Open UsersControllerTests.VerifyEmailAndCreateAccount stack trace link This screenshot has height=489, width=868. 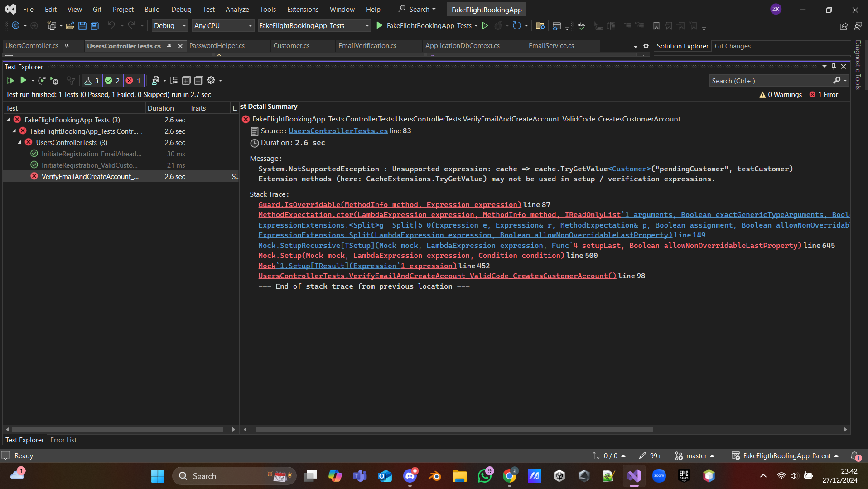pyautogui.click(x=437, y=276)
